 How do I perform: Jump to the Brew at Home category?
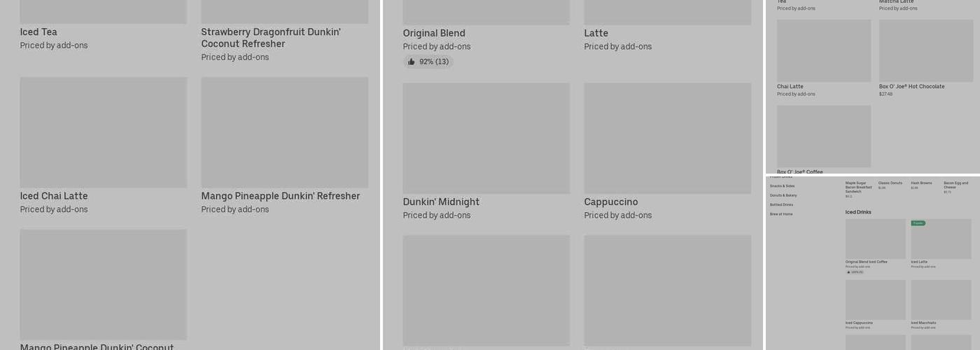tap(781, 213)
